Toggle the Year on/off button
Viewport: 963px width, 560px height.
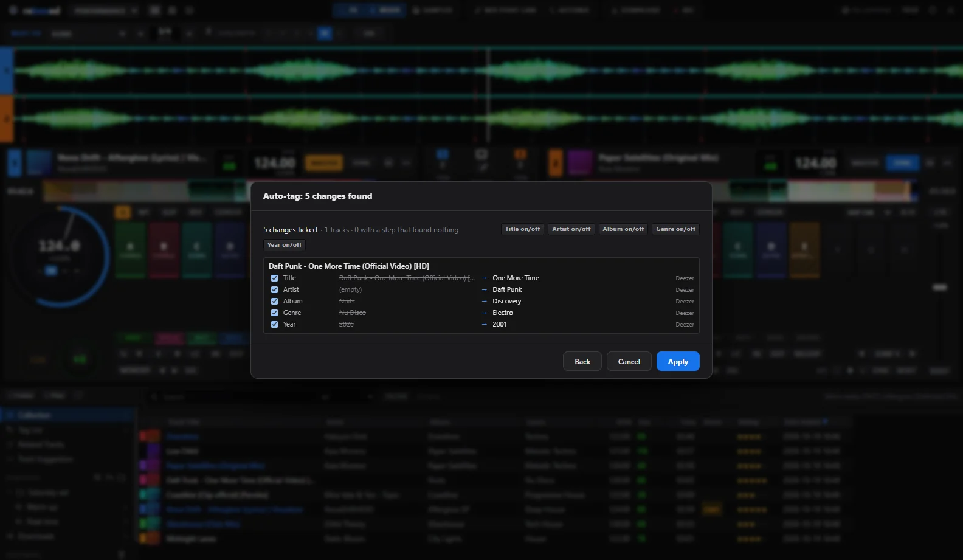284,245
